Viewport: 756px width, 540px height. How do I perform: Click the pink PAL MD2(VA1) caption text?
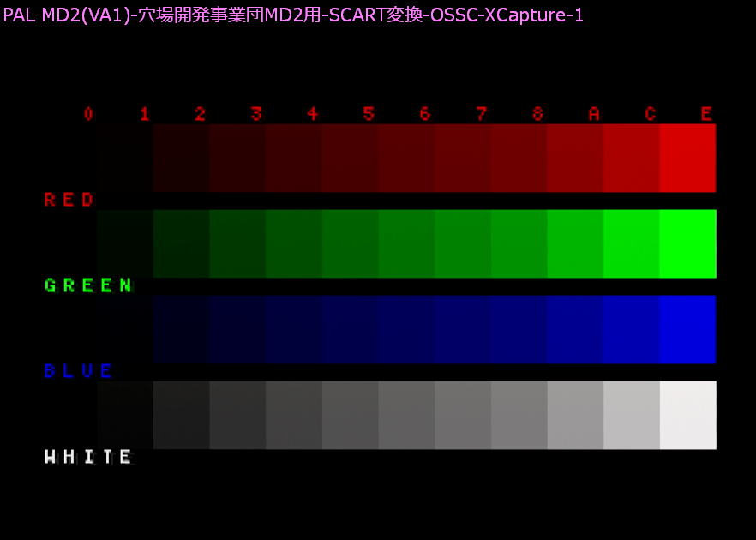293,15
